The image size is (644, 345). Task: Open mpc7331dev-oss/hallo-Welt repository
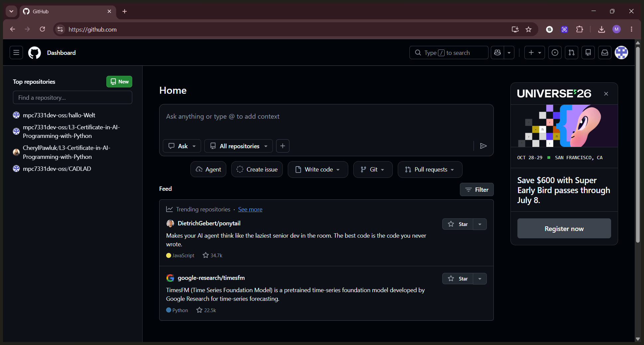[59, 115]
